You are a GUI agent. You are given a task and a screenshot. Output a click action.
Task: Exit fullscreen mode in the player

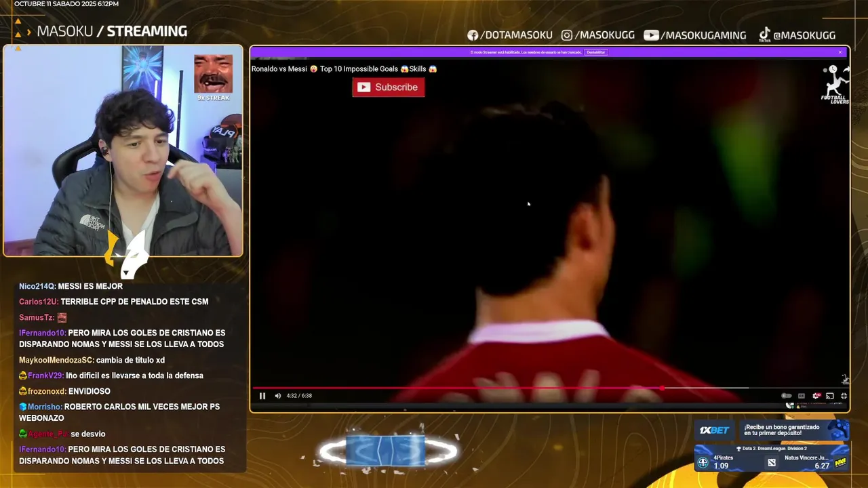[844, 396]
